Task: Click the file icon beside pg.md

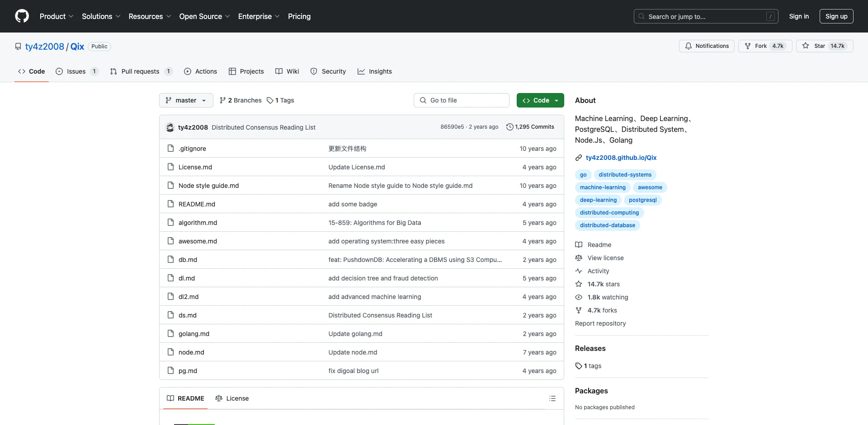Action: [x=170, y=370]
